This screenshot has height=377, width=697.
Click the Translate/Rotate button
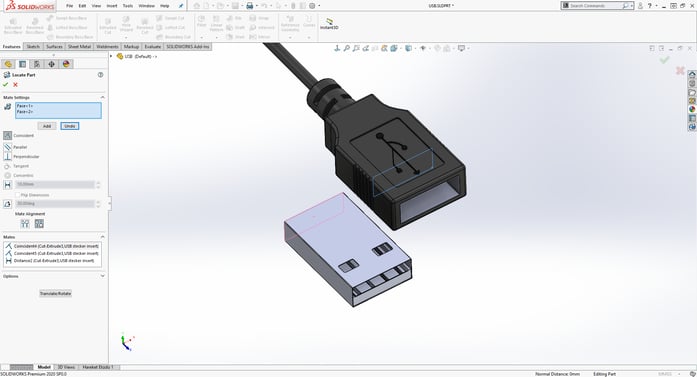(55, 293)
